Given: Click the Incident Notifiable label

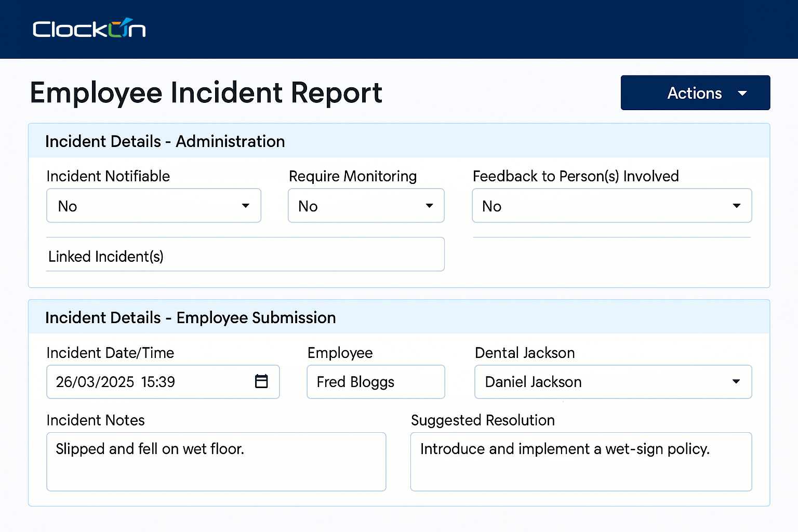Looking at the screenshot, I should (108, 176).
